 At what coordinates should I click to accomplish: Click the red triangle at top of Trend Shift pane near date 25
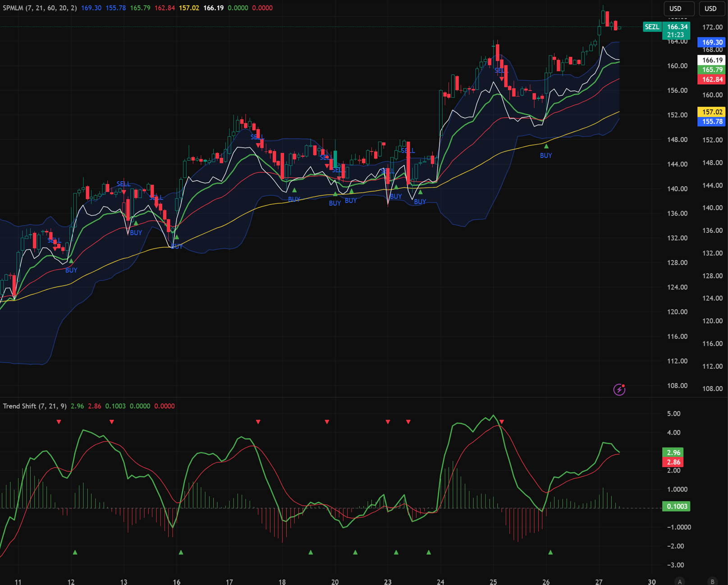click(x=501, y=422)
